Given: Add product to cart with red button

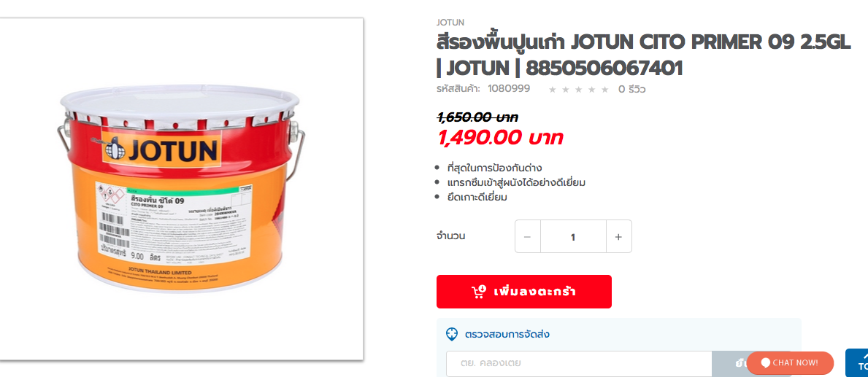Looking at the screenshot, I should (523, 292).
